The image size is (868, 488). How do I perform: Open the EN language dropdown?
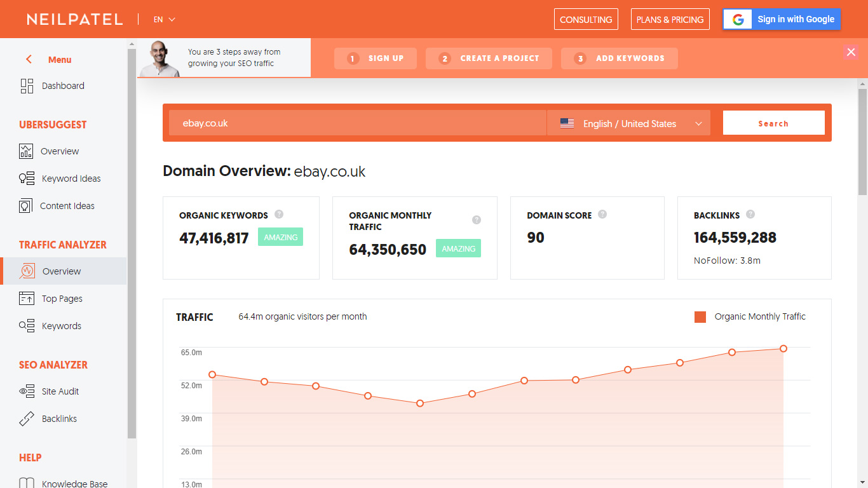[x=164, y=20]
